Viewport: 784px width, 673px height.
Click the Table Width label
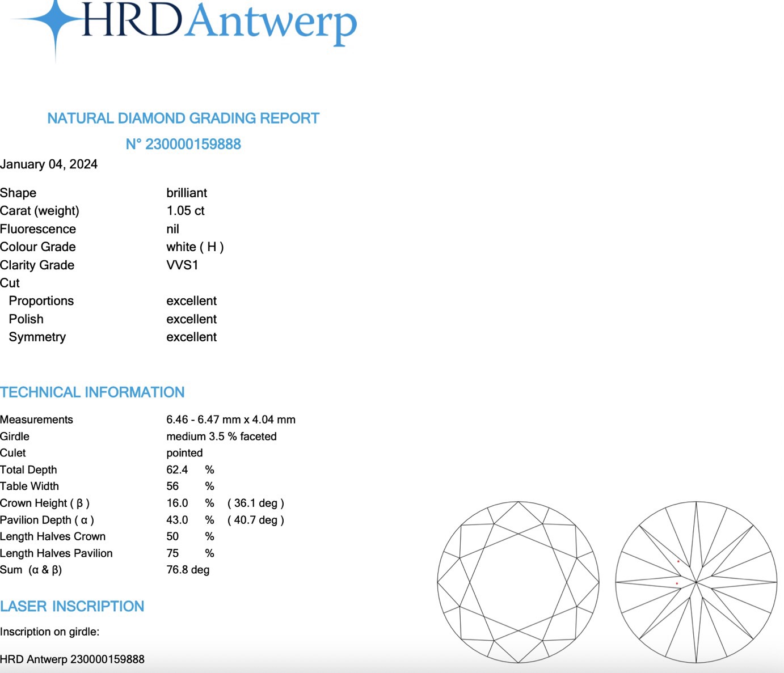29,486
